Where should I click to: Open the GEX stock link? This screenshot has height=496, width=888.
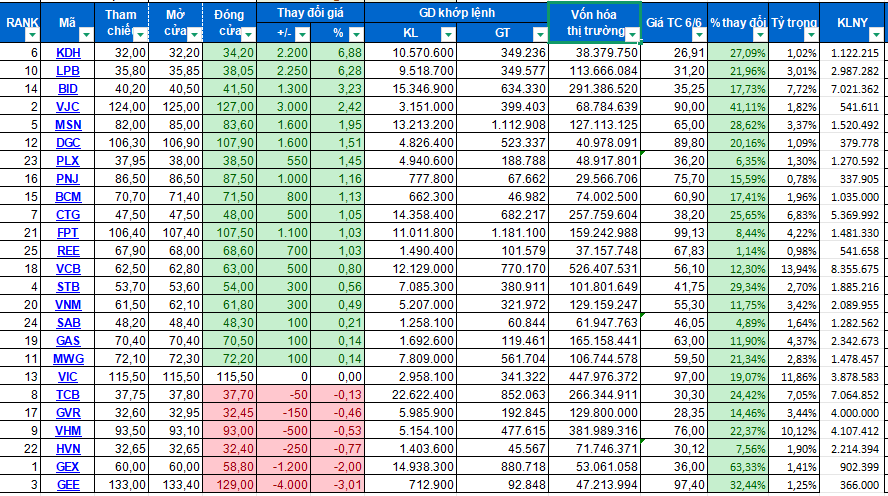68,467
